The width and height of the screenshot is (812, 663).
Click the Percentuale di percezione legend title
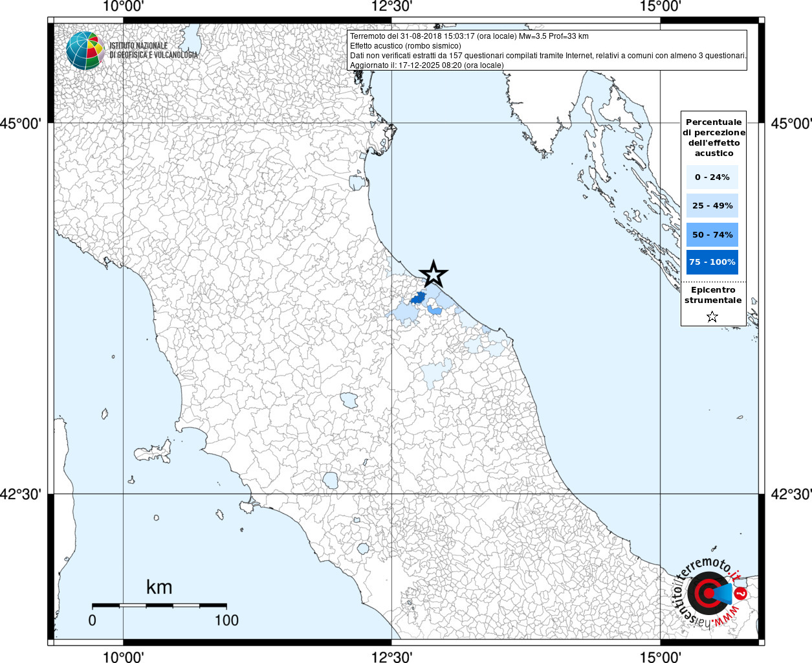point(714,137)
